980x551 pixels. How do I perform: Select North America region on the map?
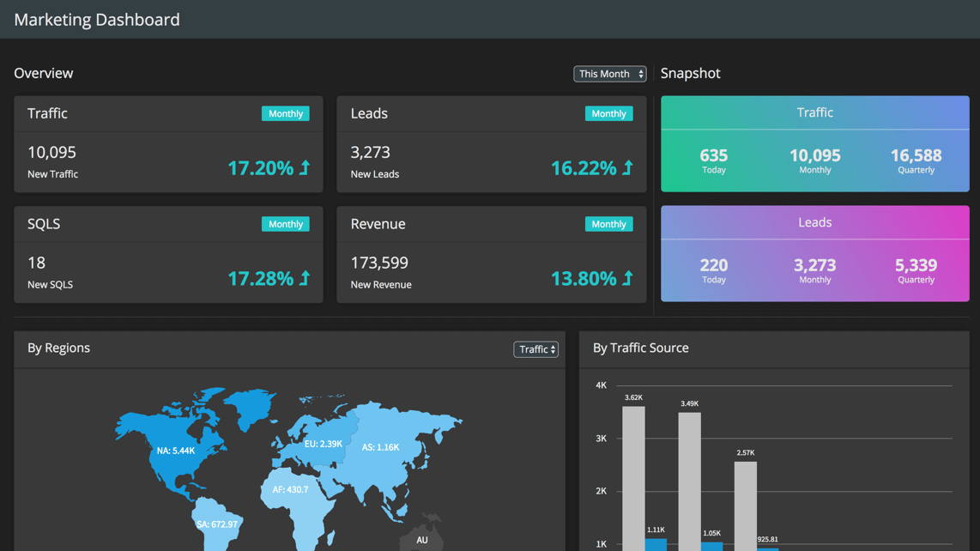click(x=176, y=451)
